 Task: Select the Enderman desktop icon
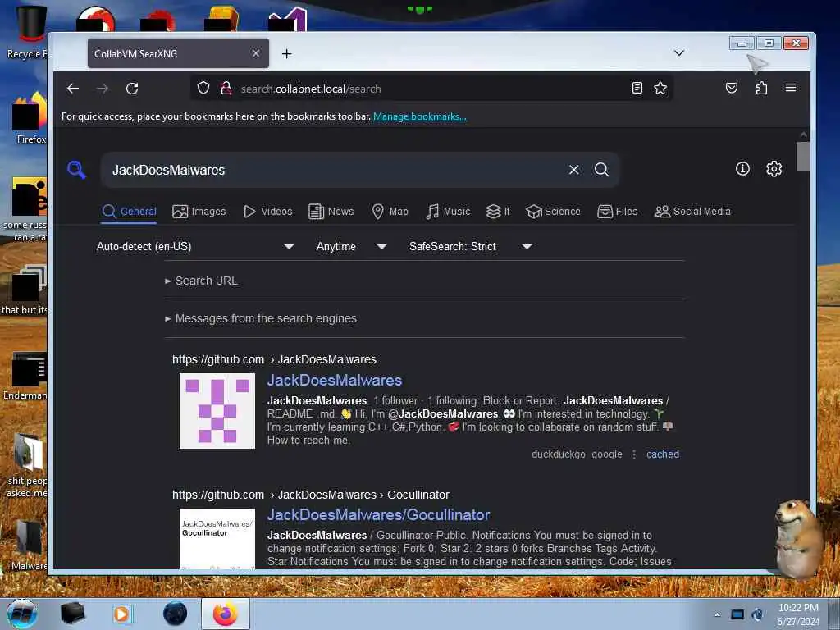(25, 377)
